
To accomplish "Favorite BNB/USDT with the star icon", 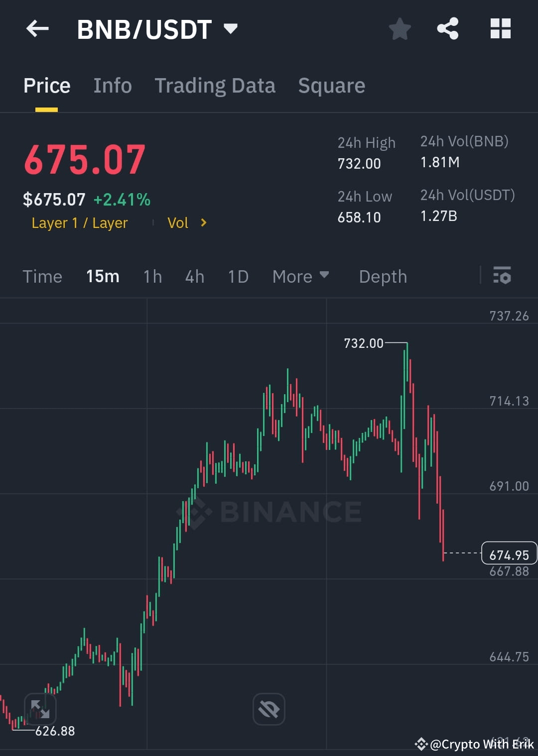I will click(x=400, y=28).
